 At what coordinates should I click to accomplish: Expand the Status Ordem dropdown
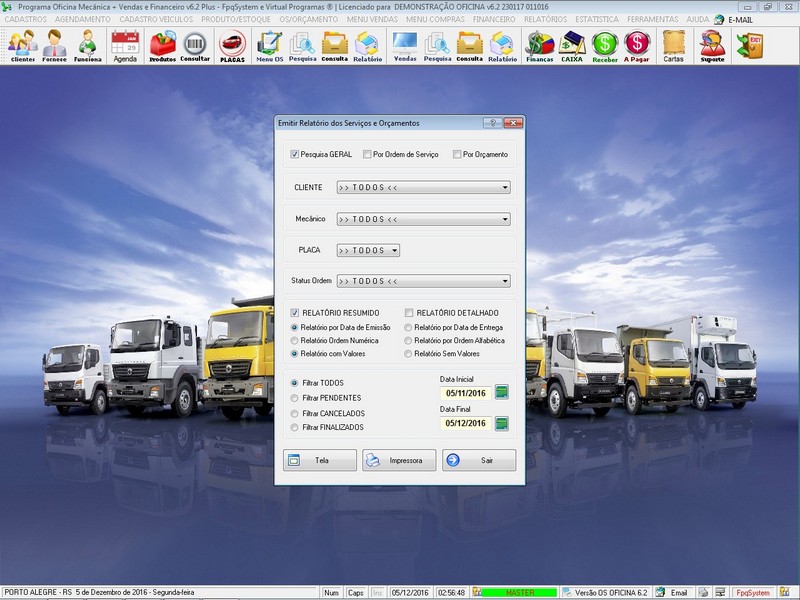tap(423, 281)
